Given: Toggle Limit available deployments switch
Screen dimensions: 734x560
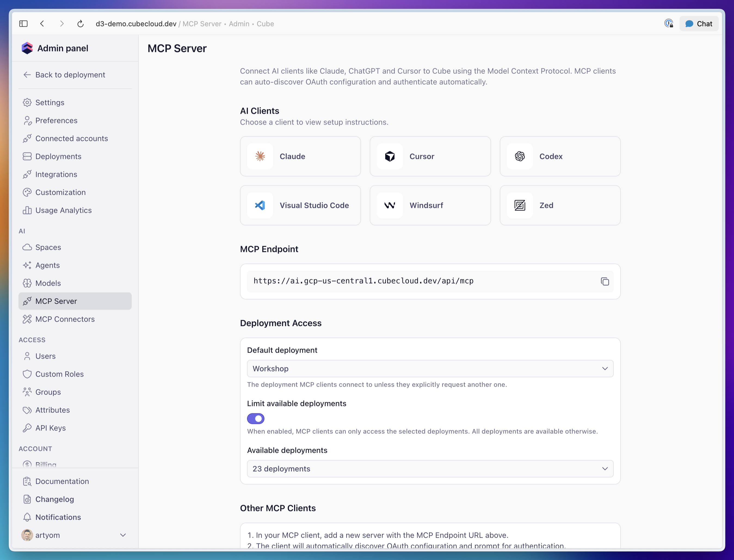Looking at the screenshot, I should coord(255,419).
